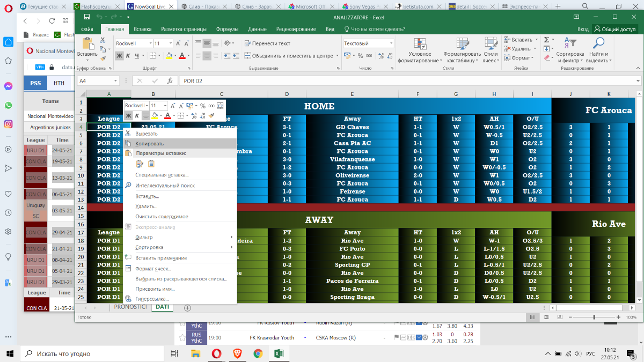644x362 pixels.
Task: Click Format Painter brush in the ribbon clipboard group
Action: (103, 58)
